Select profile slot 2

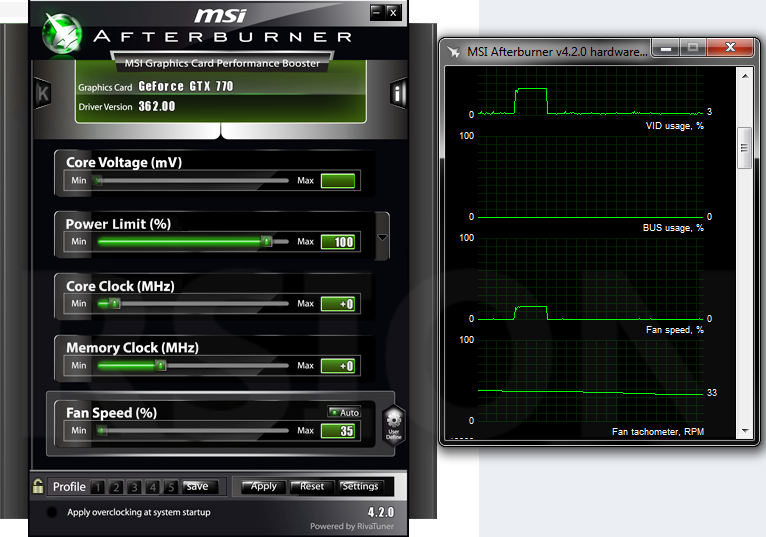click(116, 487)
